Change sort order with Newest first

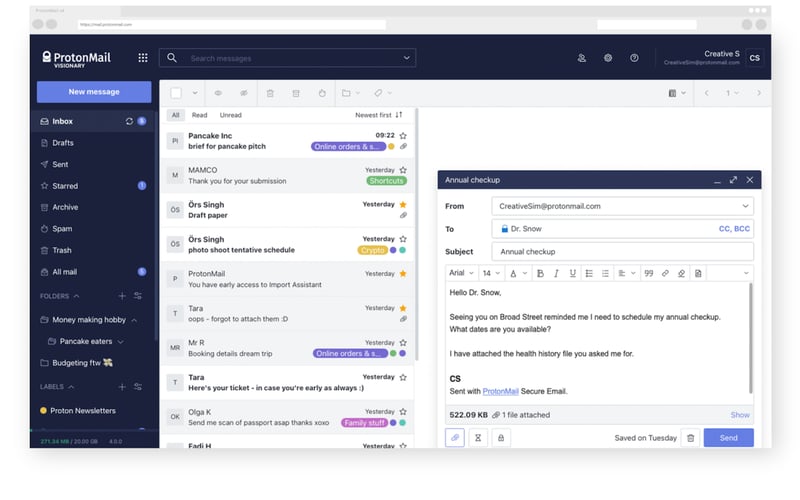379,115
